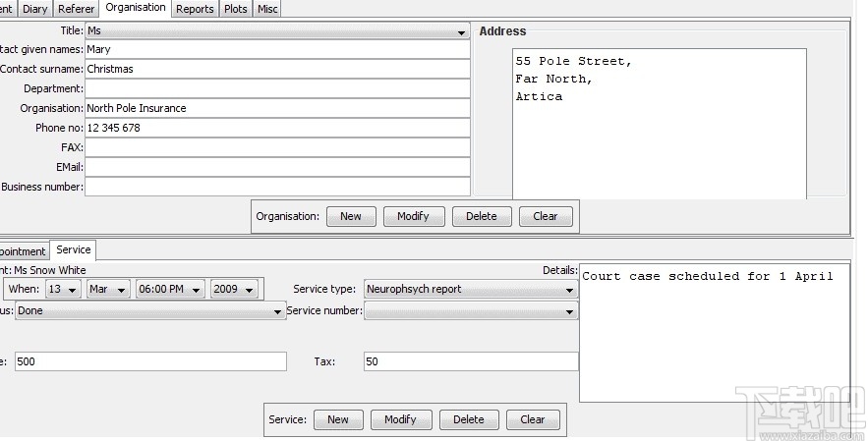The height and width of the screenshot is (441, 868).
Task: Open the month dropdown showing Mar
Action: pos(108,289)
